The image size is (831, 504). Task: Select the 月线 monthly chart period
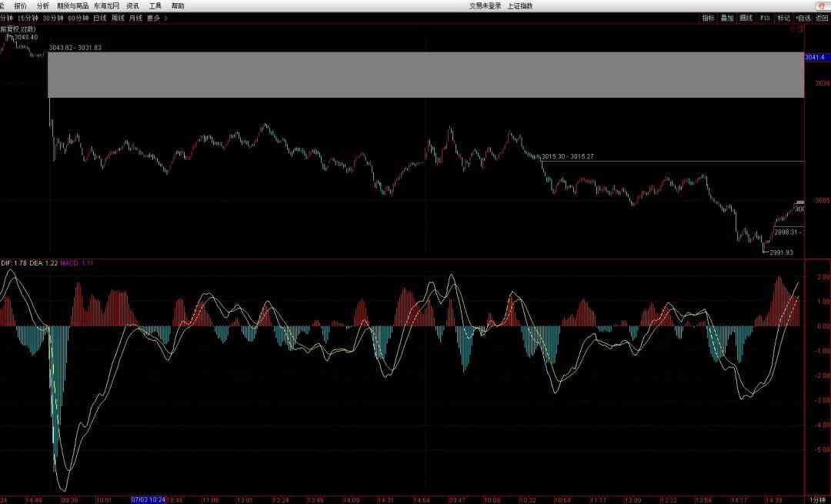pyautogui.click(x=135, y=17)
